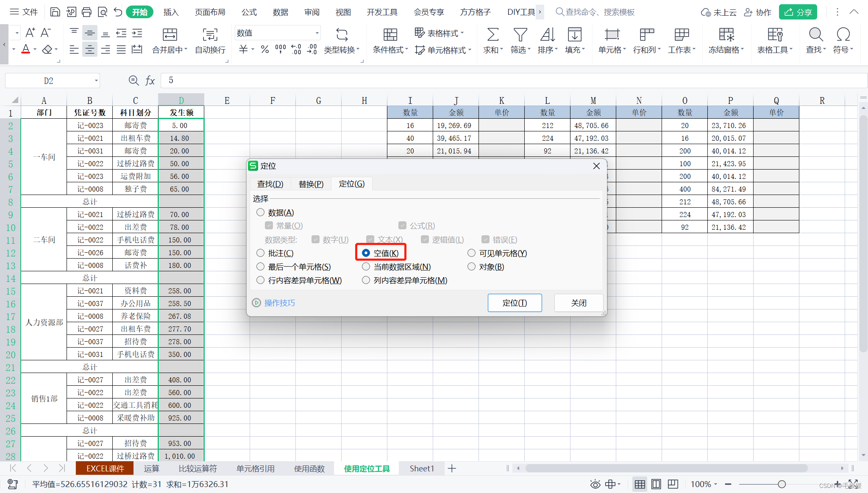868x493 pixels.
Task: Click the Filter (筛选) funnel icon
Action: 520,34
